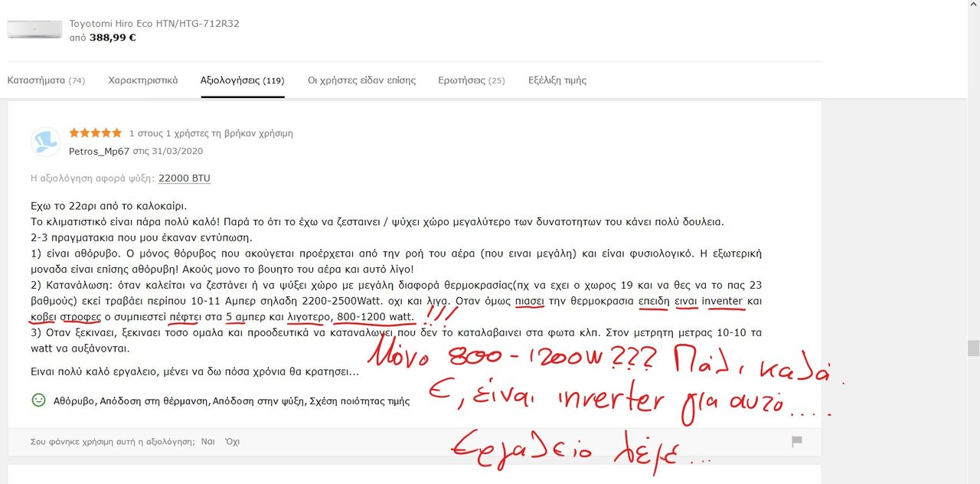Click the Petros_Mp67 user avatar icon
Screen dimensions: 980x484
tap(46, 142)
